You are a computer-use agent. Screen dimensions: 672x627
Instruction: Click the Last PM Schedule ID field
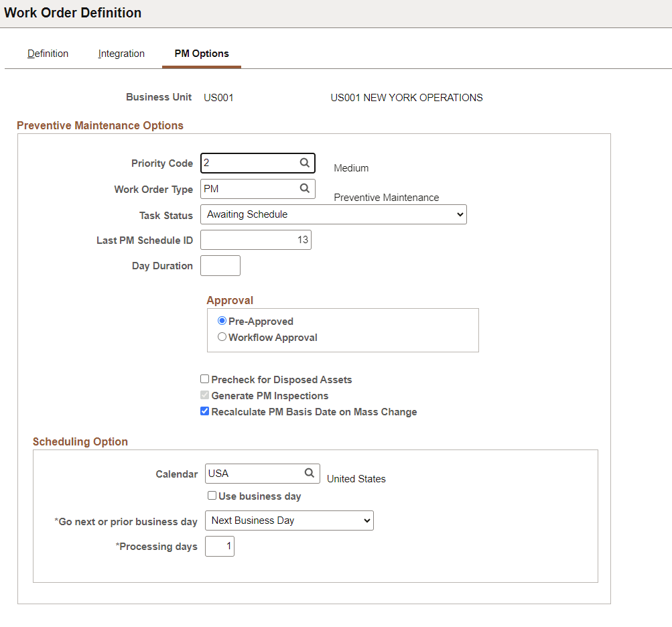tap(255, 240)
